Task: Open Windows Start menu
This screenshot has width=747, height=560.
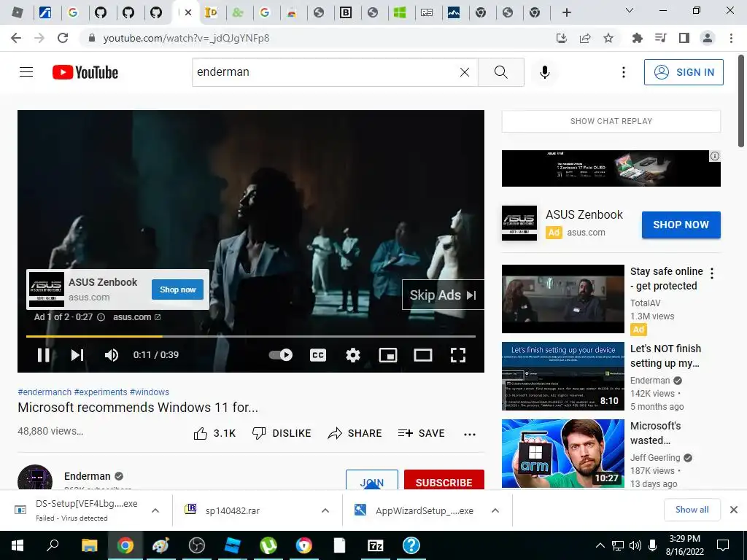Action: pyautogui.click(x=18, y=545)
